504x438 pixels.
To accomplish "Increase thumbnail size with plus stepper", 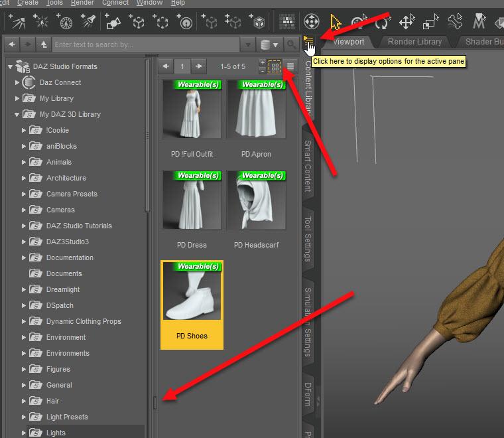I will (x=263, y=62).
